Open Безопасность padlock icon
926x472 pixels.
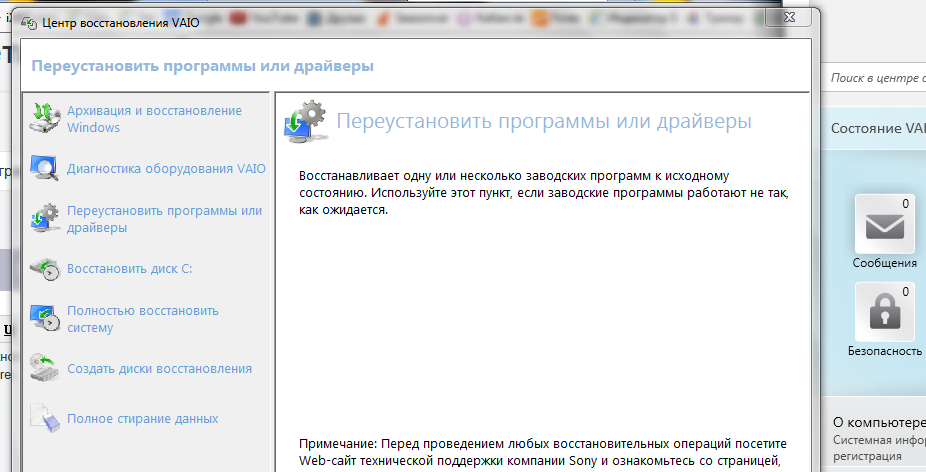884,312
